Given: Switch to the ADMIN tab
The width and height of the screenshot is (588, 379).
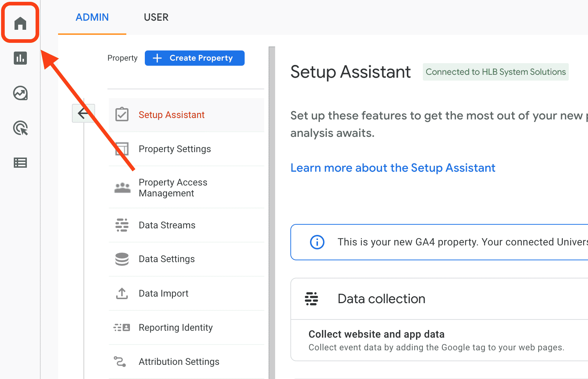Looking at the screenshot, I should 92,17.
